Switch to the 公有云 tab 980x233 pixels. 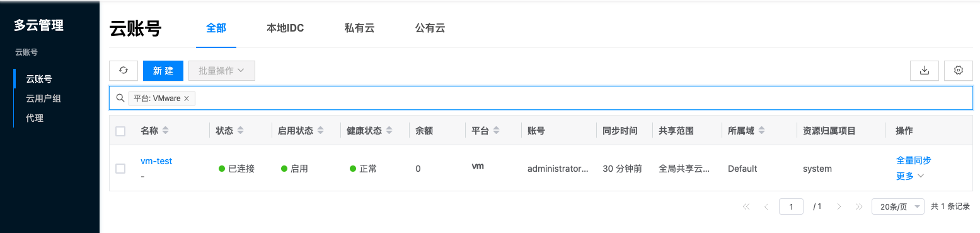coord(430,28)
